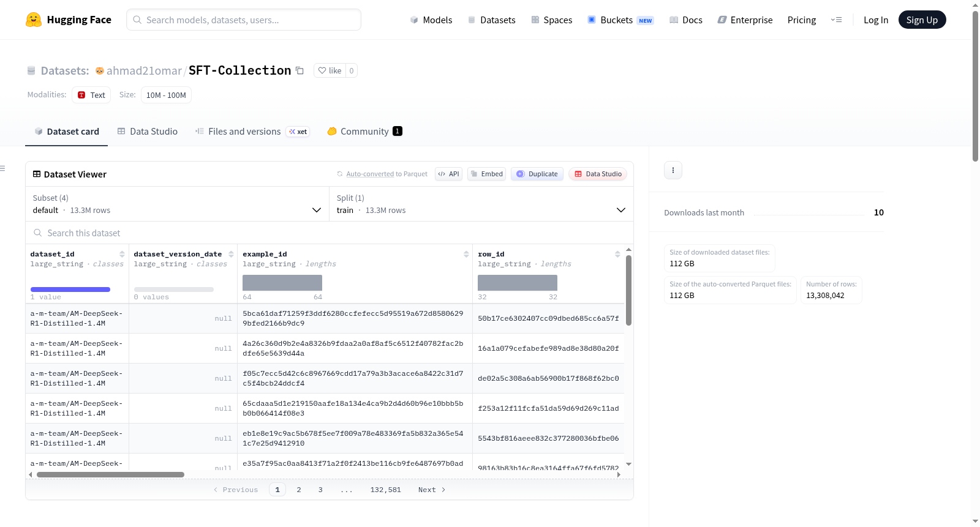Image resolution: width=980 pixels, height=527 pixels.
Task: Click the collapsed left sidebar menu icon
Action: pyautogui.click(x=2, y=168)
